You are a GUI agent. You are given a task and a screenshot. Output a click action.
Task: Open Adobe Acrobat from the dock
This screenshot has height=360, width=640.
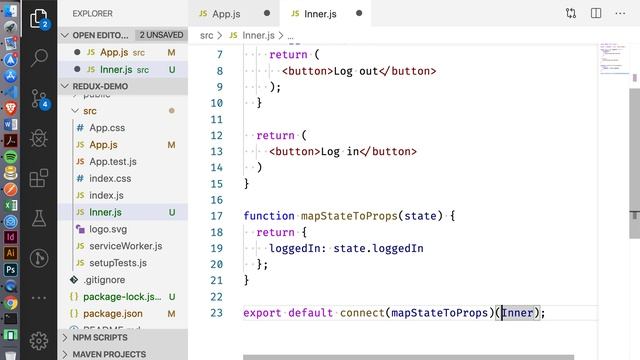11,140
